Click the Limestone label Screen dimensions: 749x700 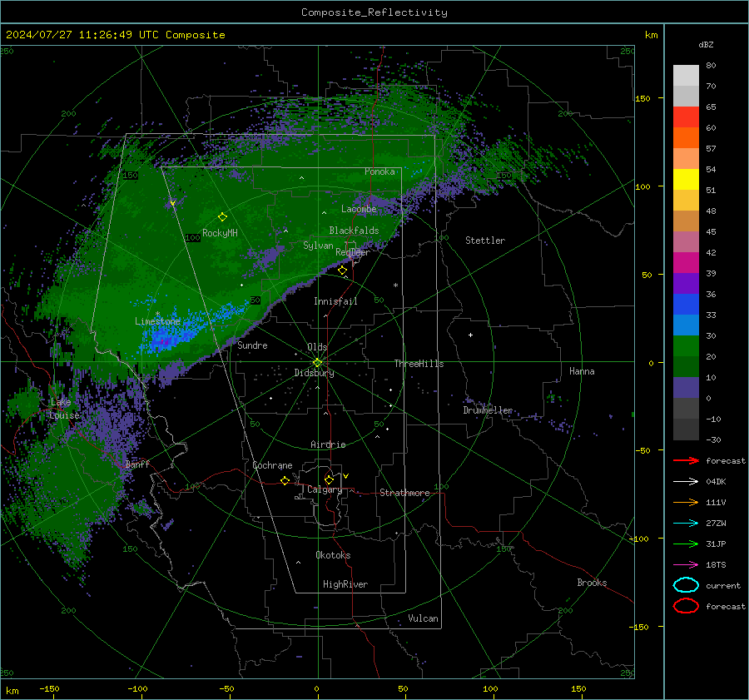(157, 321)
